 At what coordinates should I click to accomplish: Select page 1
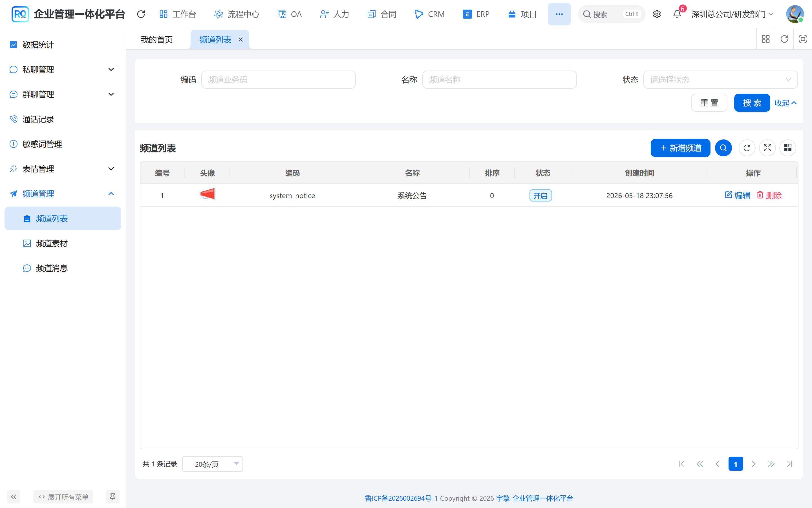click(736, 464)
